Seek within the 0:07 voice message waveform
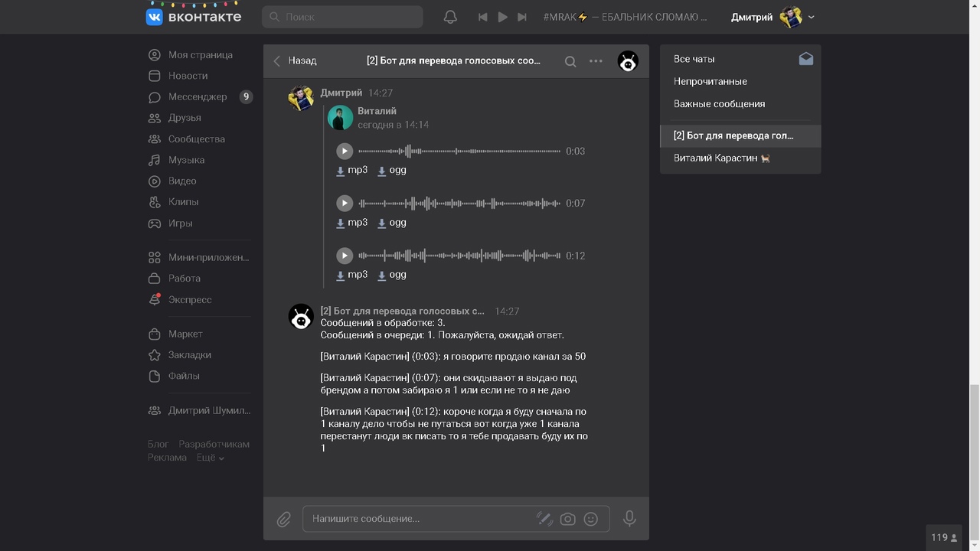The height and width of the screenshot is (551, 980). point(459,204)
